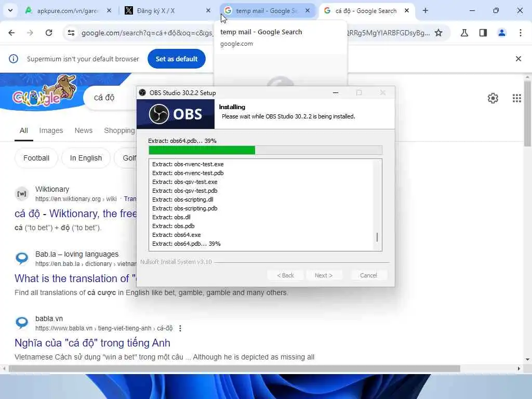The width and height of the screenshot is (532, 399).
Task: Open a new browser tab
Action: (x=425, y=10)
